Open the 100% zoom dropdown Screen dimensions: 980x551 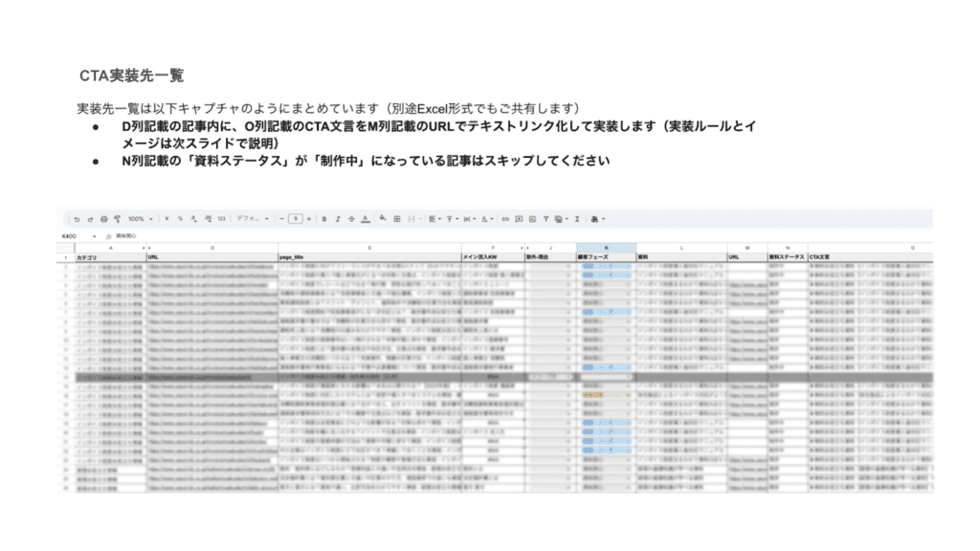tap(140, 219)
